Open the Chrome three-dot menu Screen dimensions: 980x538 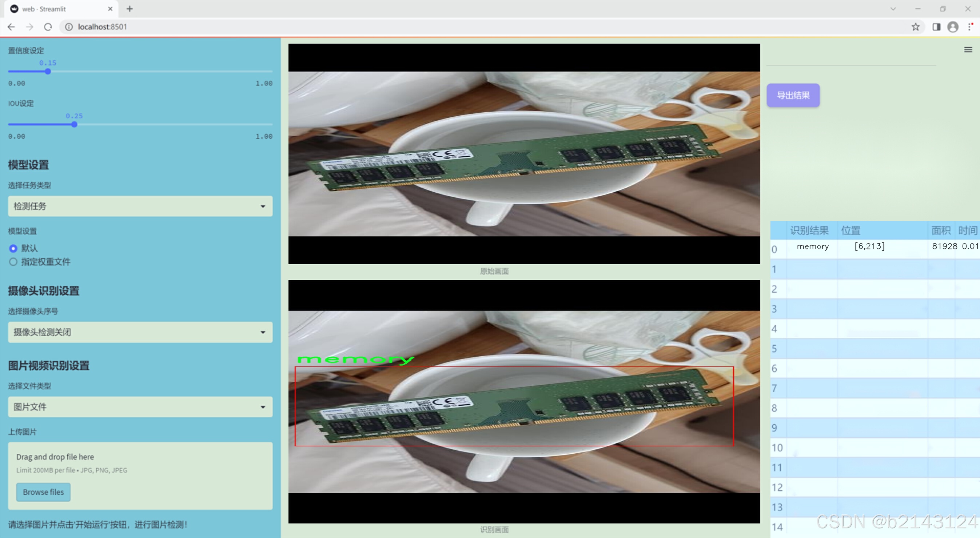tap(970, 27)
